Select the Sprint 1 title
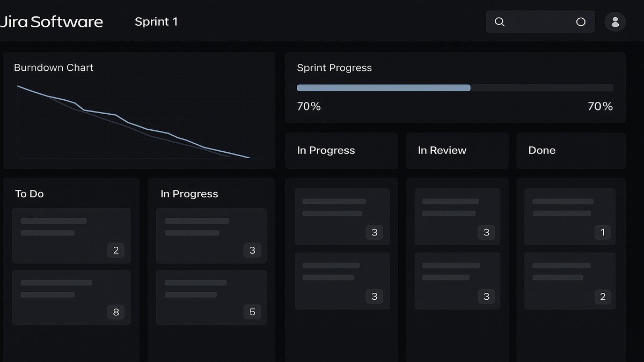The width and height of the screenshot is (644, 362). [x=156, y=22]
